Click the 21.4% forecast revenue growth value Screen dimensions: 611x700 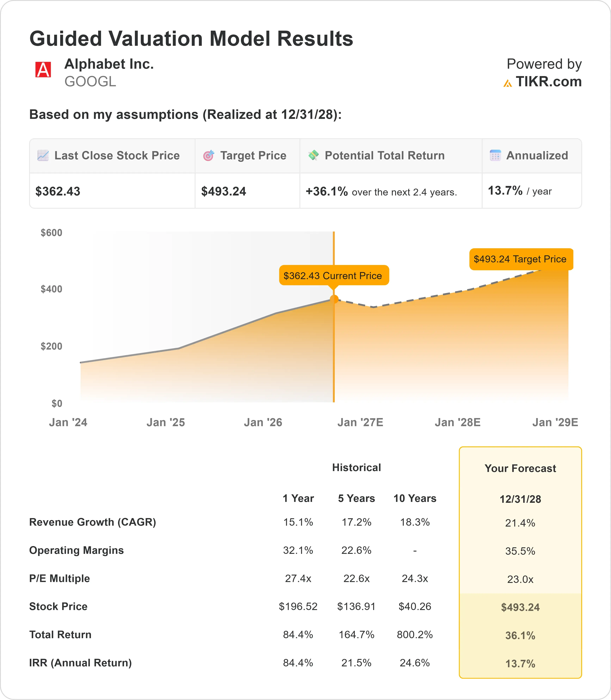[520, 523]
